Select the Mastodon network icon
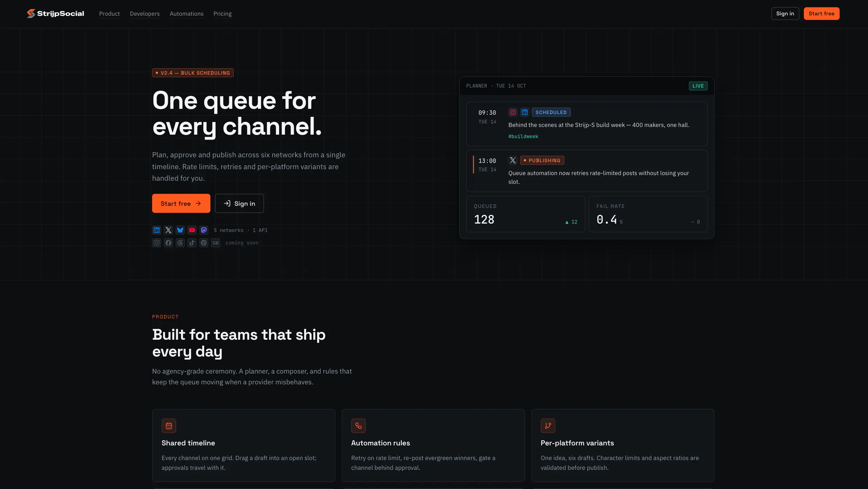The height and width of the screenshot is (489, 868). tap(204, 230)
